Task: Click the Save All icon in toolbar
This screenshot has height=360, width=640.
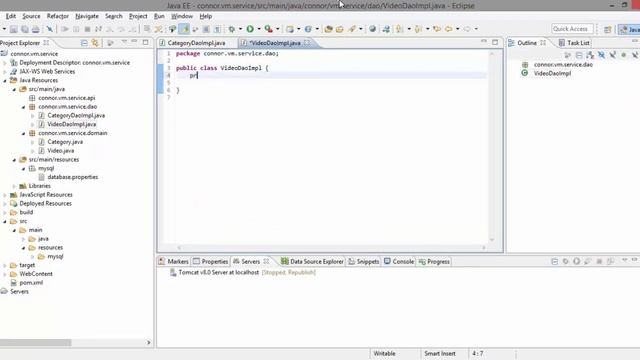Action: click(x=25, y=29)
